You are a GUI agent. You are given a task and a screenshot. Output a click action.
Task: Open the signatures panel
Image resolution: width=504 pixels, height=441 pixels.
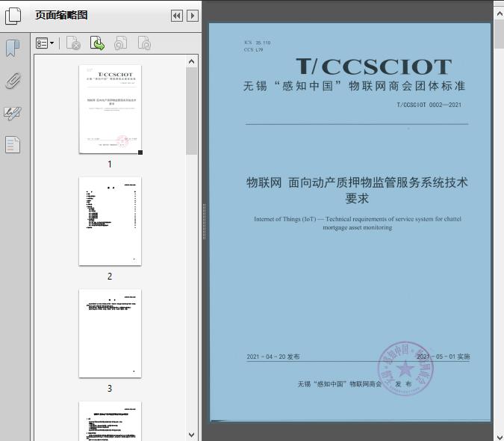click(13, 113)
